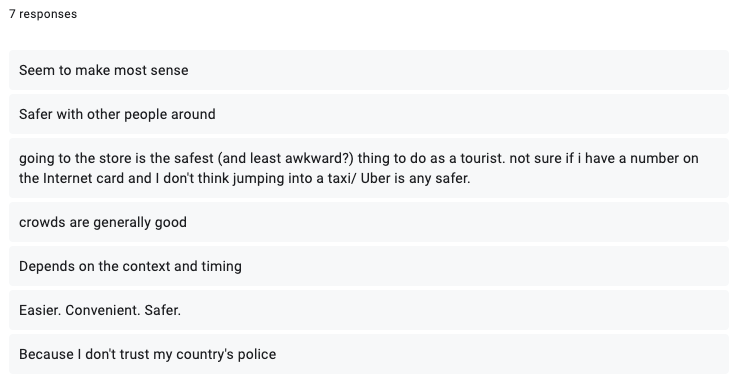Select the long response about going to the store
The height and width of the screenshot is (387, 743).
tap(369, 168)
